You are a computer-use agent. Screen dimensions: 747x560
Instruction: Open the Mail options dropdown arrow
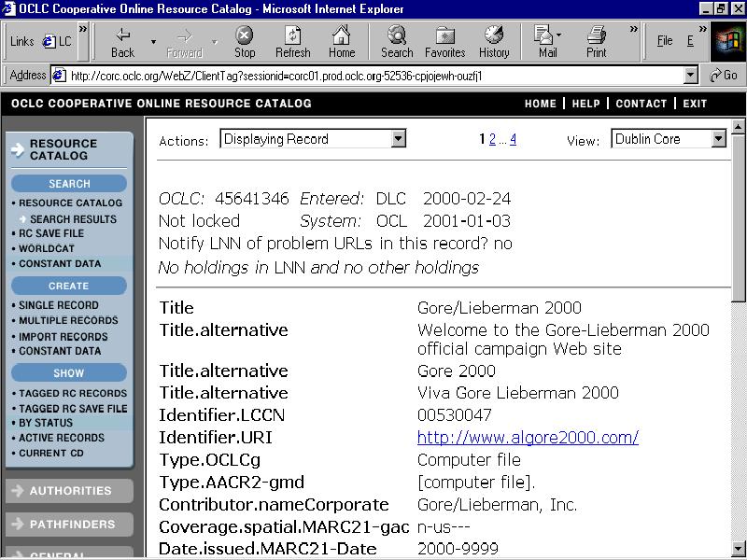[558, 35]
